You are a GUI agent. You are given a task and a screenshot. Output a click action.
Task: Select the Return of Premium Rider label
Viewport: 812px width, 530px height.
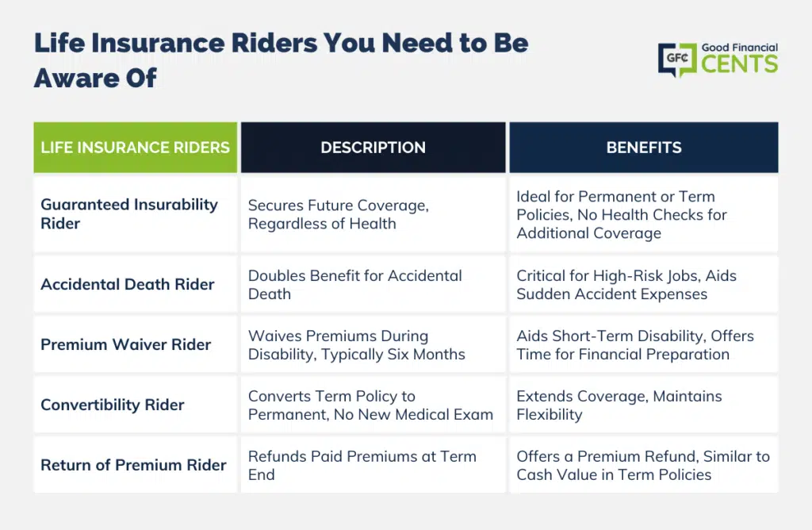(135, 465)
